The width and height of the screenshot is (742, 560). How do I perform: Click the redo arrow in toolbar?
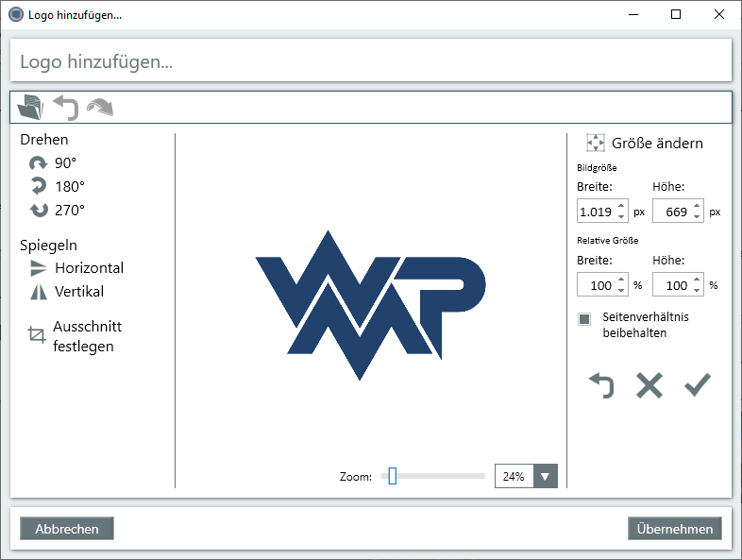[99, 108]
